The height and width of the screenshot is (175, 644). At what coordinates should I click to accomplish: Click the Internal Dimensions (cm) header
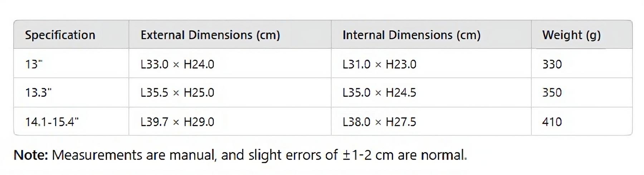(x=411, y=35)
